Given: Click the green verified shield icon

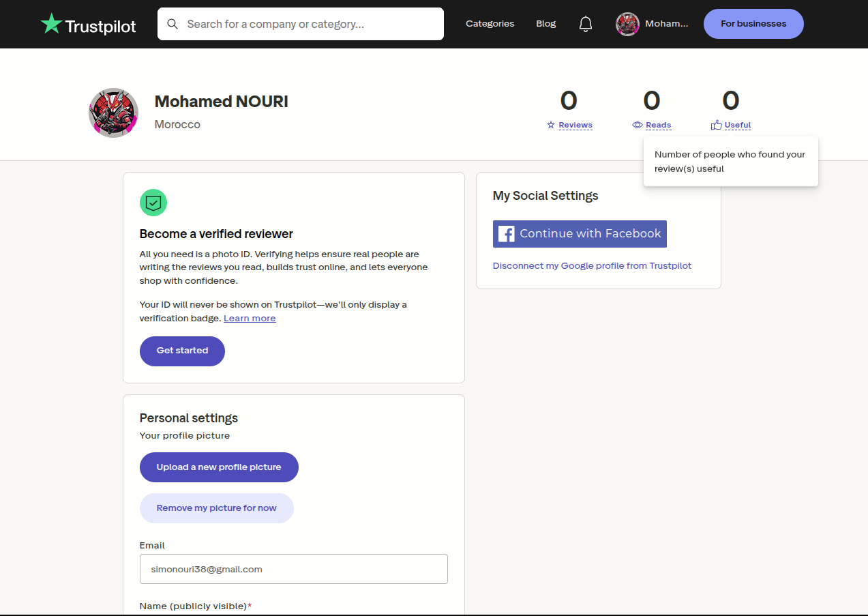Looking at the screenshot, I should [153, 203].
